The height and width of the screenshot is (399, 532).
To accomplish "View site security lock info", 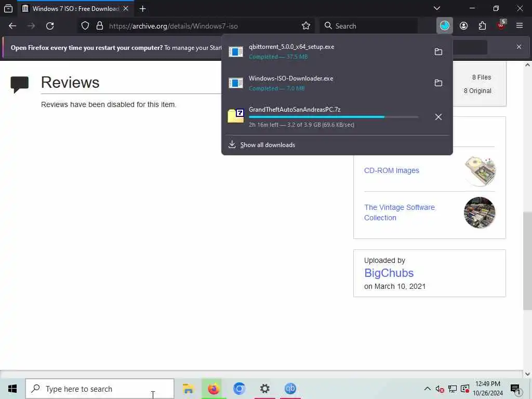I will 99,26.
